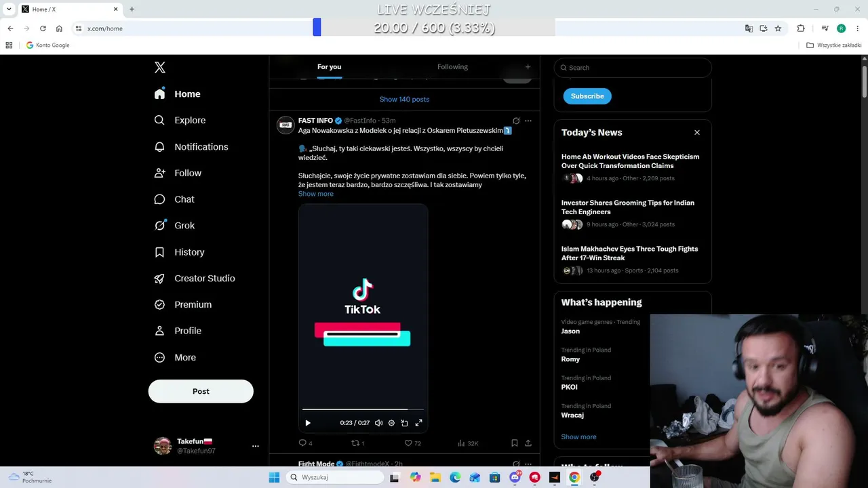Click the install app icon in address bar
Viewport: 868px width, 488px height.
[764, 28]
